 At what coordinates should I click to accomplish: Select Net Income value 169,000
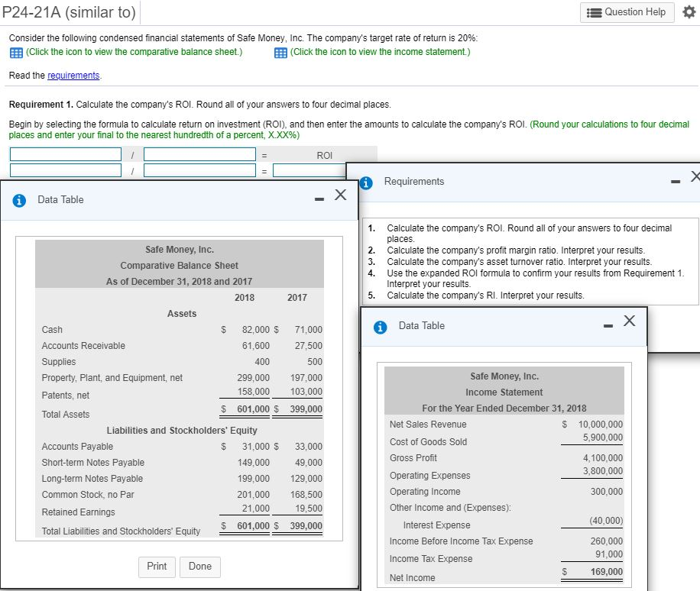(606, 572)
